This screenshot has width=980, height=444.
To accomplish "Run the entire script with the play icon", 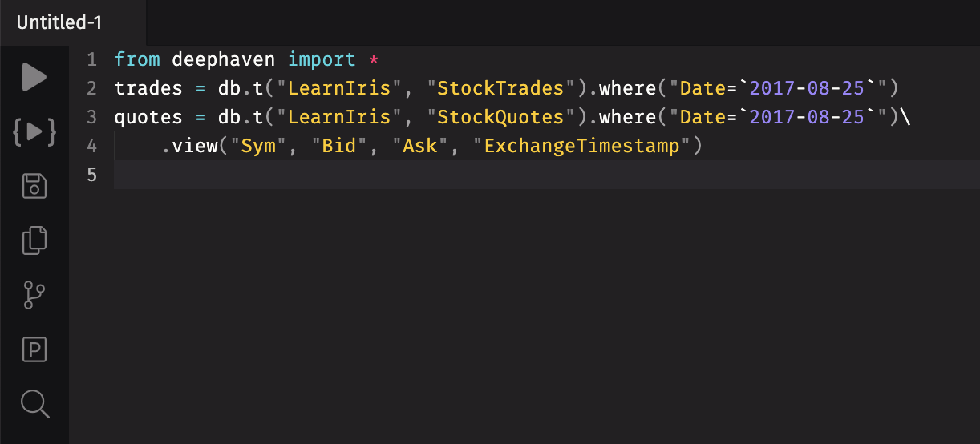I will tap(34, 77).
